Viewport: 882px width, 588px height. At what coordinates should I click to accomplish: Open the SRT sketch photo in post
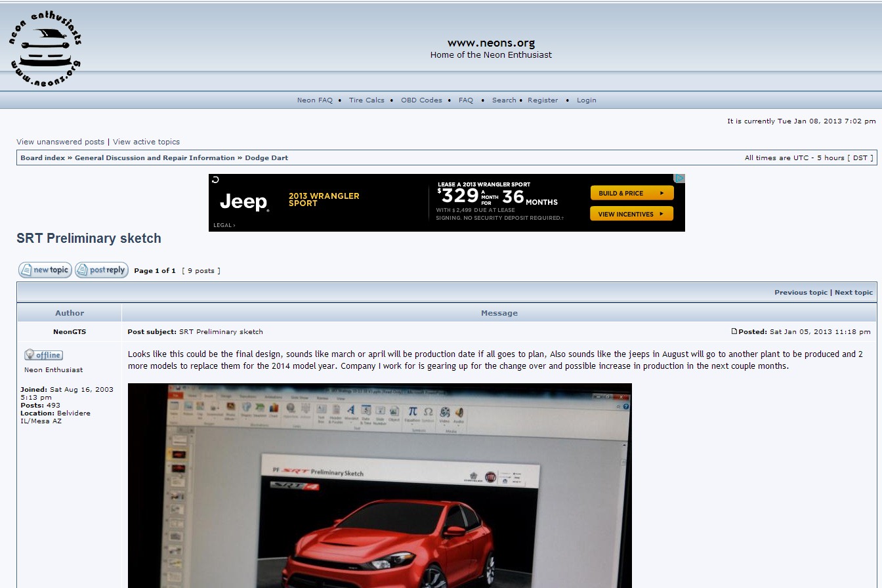point(379,486)
